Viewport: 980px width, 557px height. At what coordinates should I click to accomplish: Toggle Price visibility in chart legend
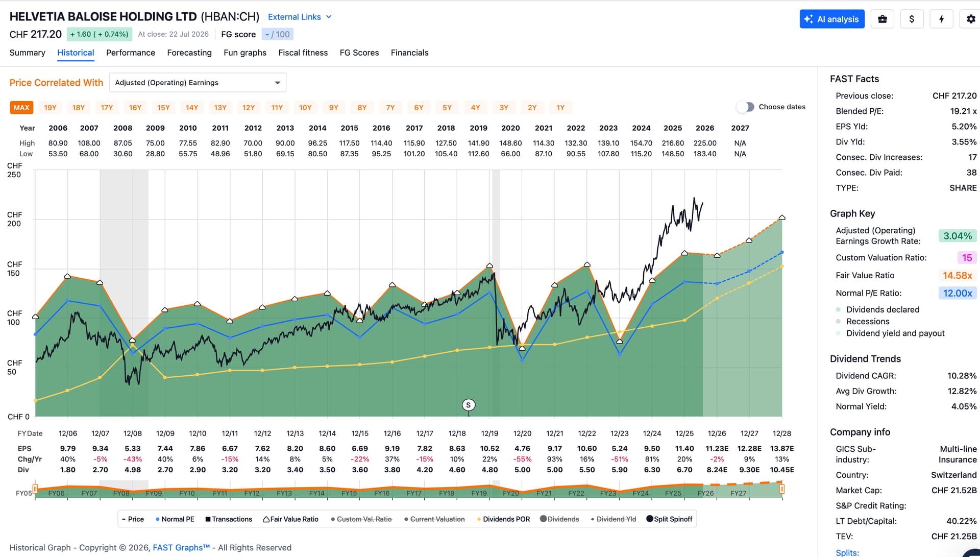coord(133,519)
